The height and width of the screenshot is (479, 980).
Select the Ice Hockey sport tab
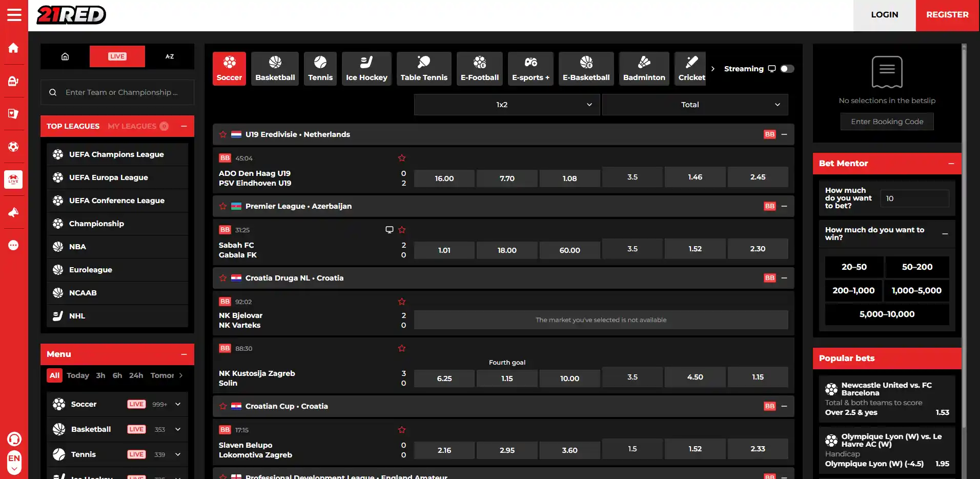click(x=366, y=69)
